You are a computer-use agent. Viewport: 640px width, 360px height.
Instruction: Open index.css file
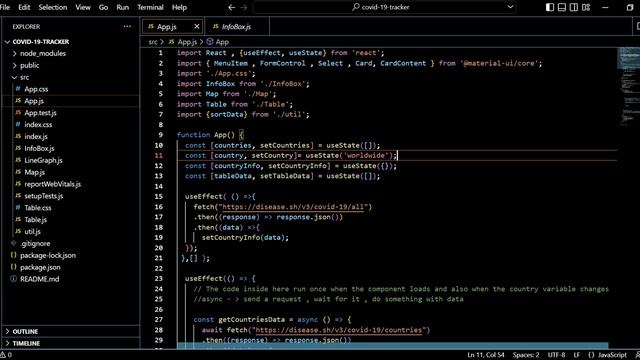(x=38, y=124)
